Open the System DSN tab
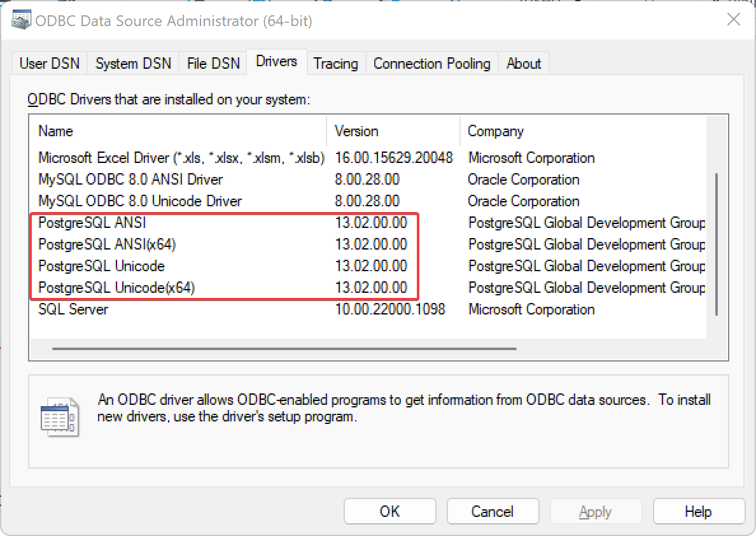Screen dimensions: 756x536 point(133,64)
